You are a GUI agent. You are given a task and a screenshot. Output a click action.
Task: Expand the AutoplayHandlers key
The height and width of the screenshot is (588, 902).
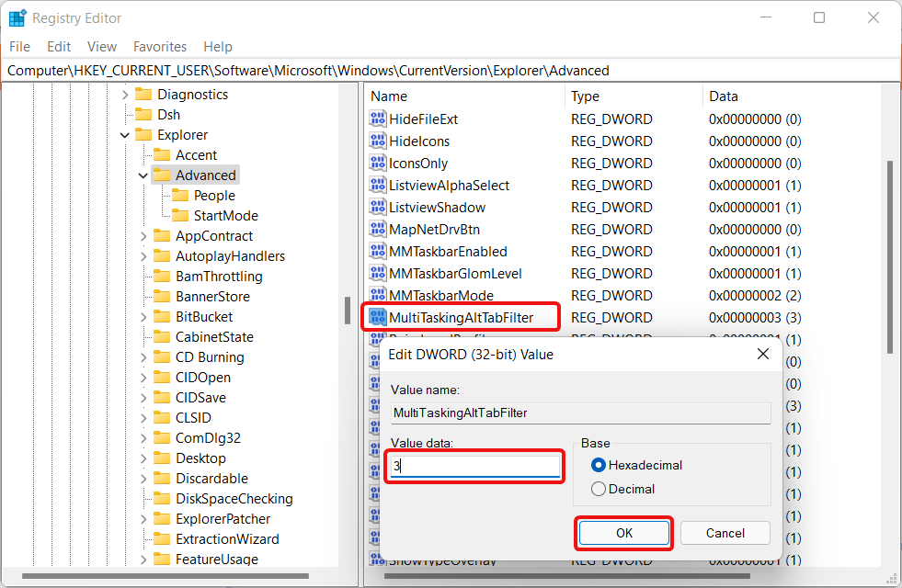pos(143,256)
